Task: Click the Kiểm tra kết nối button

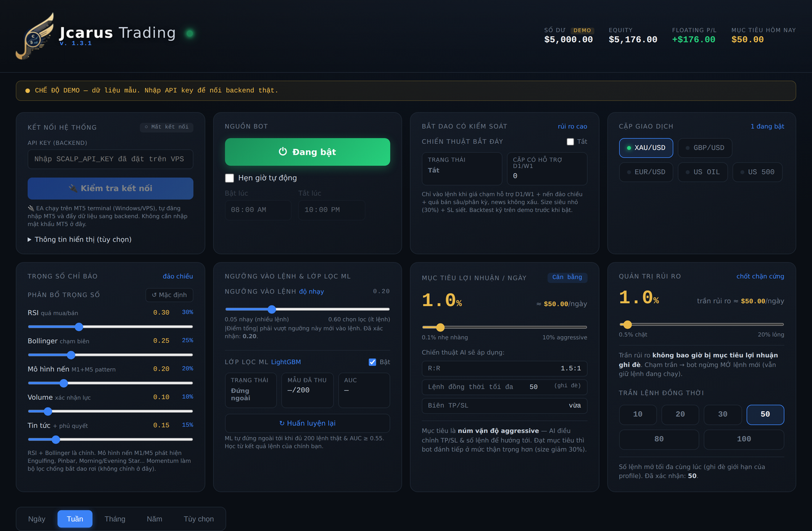Action: pyautogui.click(x=110, y=188)
